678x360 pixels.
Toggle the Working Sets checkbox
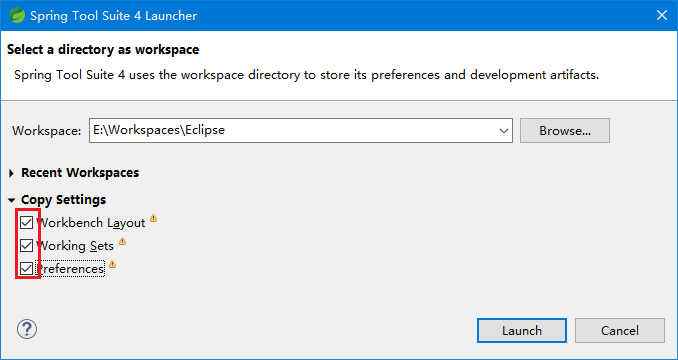coord(26,246)
